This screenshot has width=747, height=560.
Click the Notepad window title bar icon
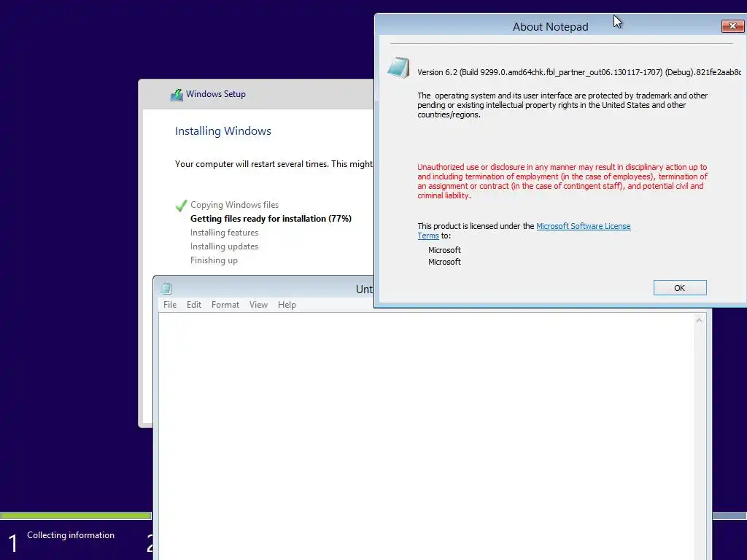[166, 289]
